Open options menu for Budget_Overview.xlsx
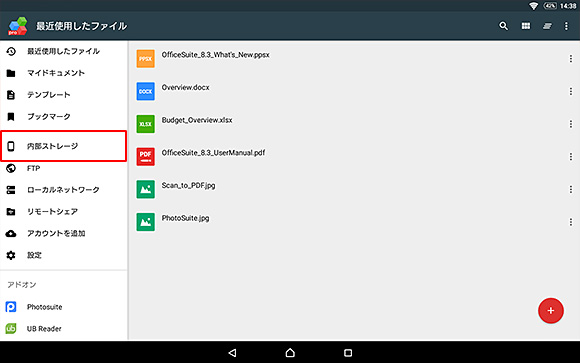Screen dimensions: 580x363 (571, 124)
